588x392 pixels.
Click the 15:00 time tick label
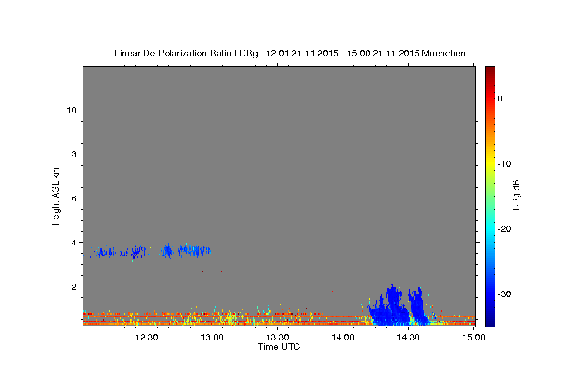[473, 337]
